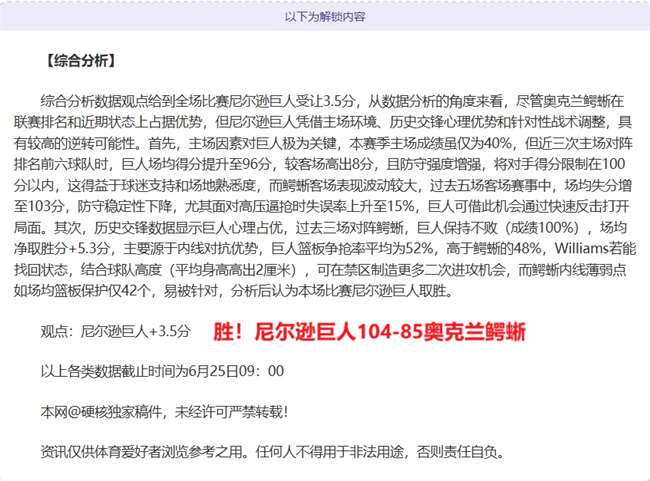Click the '本网@硬核独家稿件，未经许可严禁转载！' notice

coord(165,412)
